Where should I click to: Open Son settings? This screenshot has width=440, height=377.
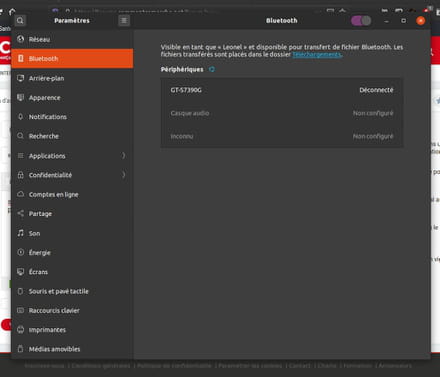[72, 233]
